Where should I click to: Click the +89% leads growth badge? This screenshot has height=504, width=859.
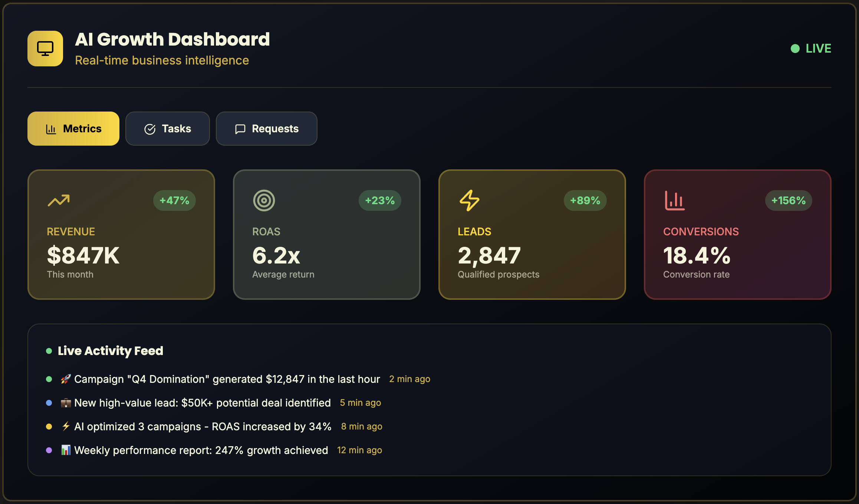[x=585, y=200]
